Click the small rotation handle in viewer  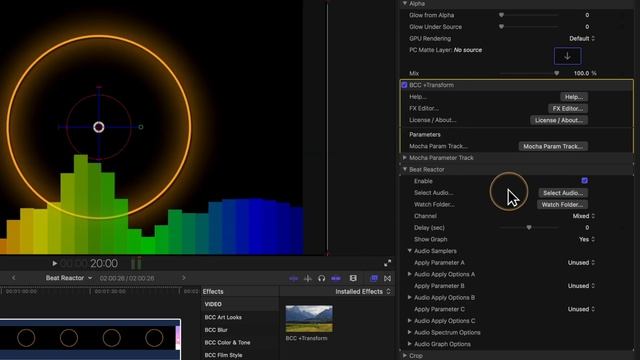[141, 127]
